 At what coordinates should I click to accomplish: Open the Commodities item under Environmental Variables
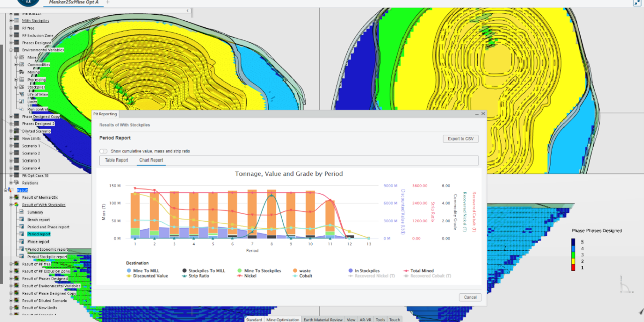21,65
